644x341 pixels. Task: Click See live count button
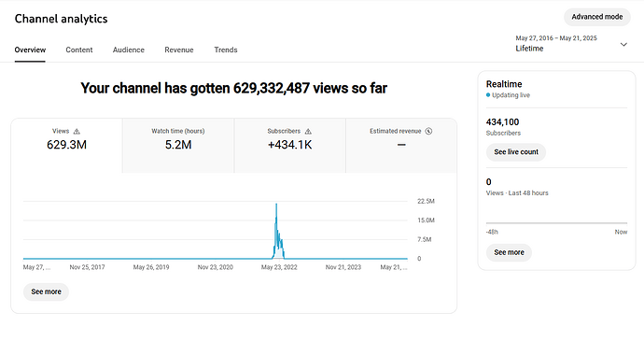tap(516, 152)
